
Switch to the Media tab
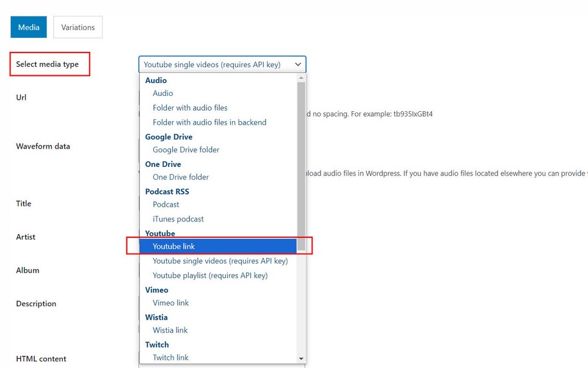click(29, 27)
